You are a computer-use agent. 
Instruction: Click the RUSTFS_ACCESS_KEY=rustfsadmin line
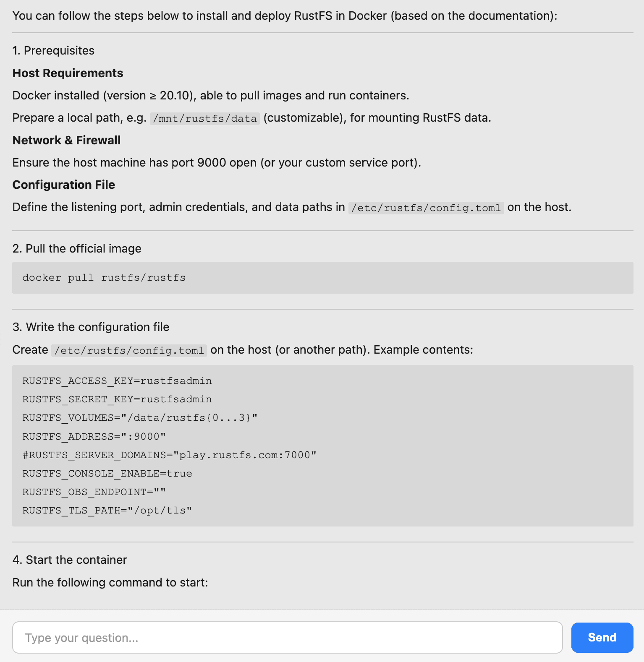[117, 381]
